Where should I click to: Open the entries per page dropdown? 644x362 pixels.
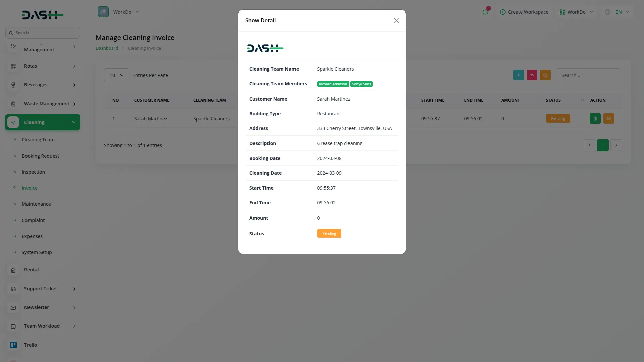coord(116,75)
